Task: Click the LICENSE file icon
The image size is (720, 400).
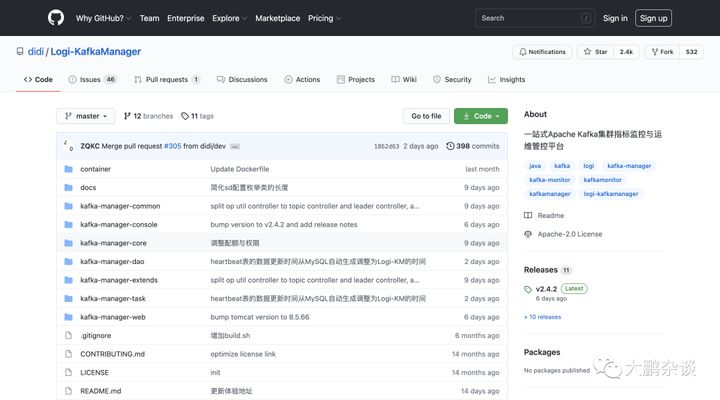Action: [68, 372]
